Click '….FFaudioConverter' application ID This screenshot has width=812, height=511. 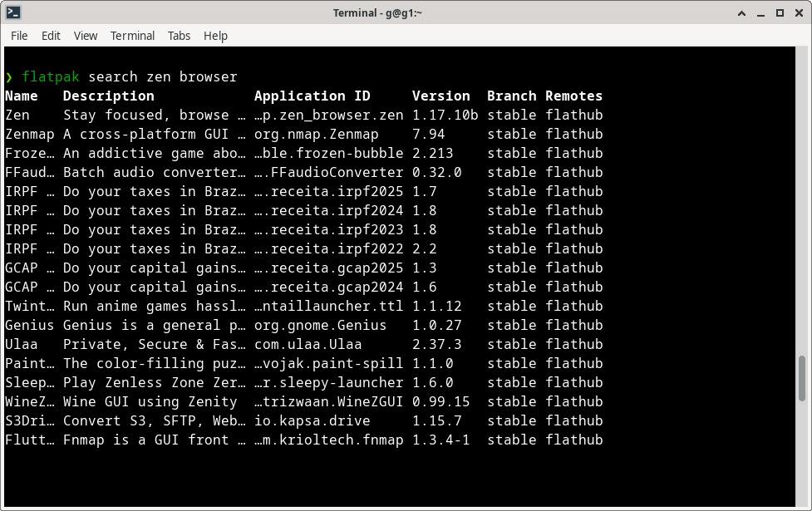tap(329, 172)
